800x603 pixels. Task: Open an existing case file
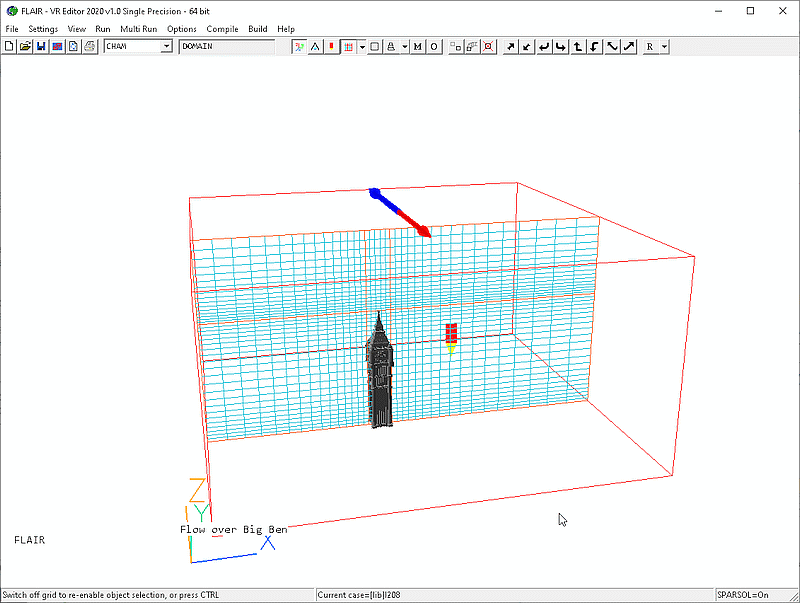[x=25, y=46]
